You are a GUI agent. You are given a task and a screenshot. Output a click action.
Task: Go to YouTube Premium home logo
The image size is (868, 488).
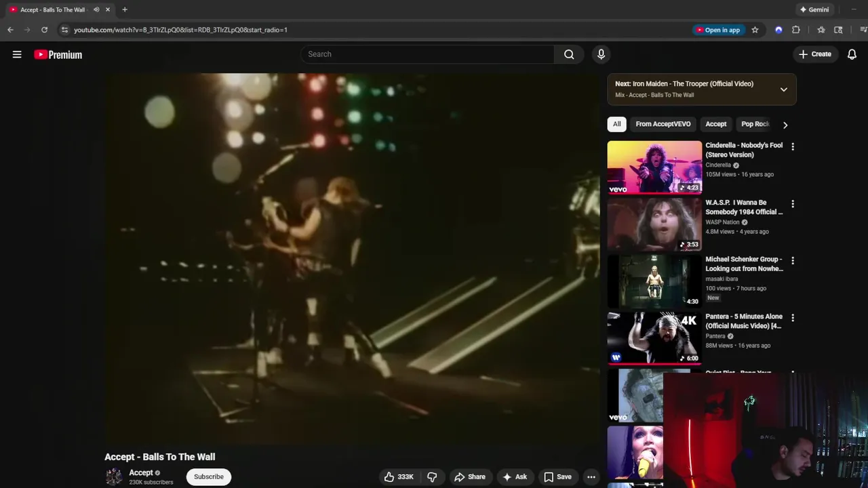coord(58,55)
